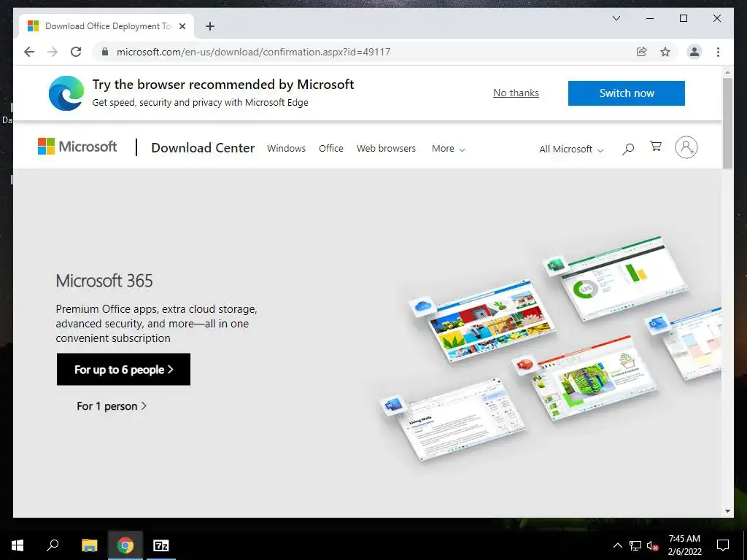
Task: Click the scrollbar down arrow
Action: click(x=727, y=511)
